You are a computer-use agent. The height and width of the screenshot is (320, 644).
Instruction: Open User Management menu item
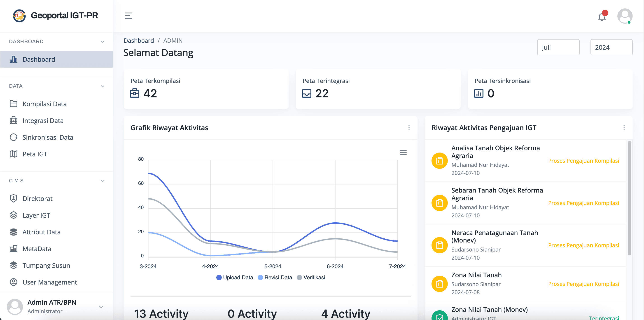click(56, 282)
